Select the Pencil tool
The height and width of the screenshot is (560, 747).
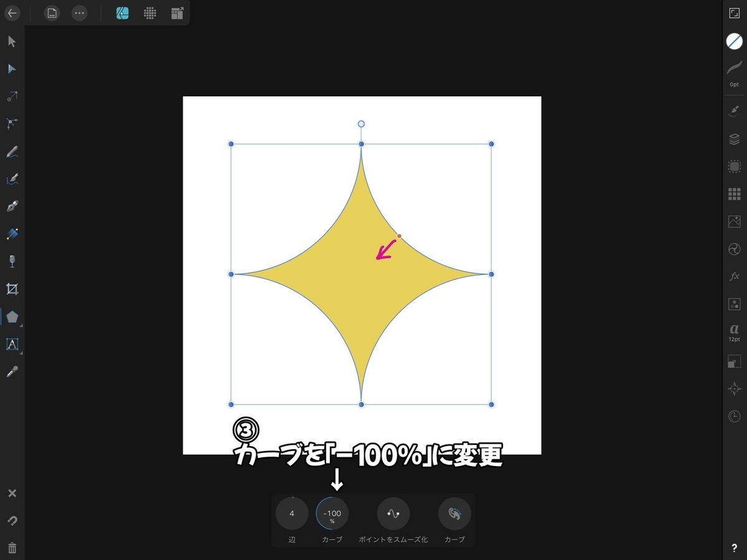(11, 151)
